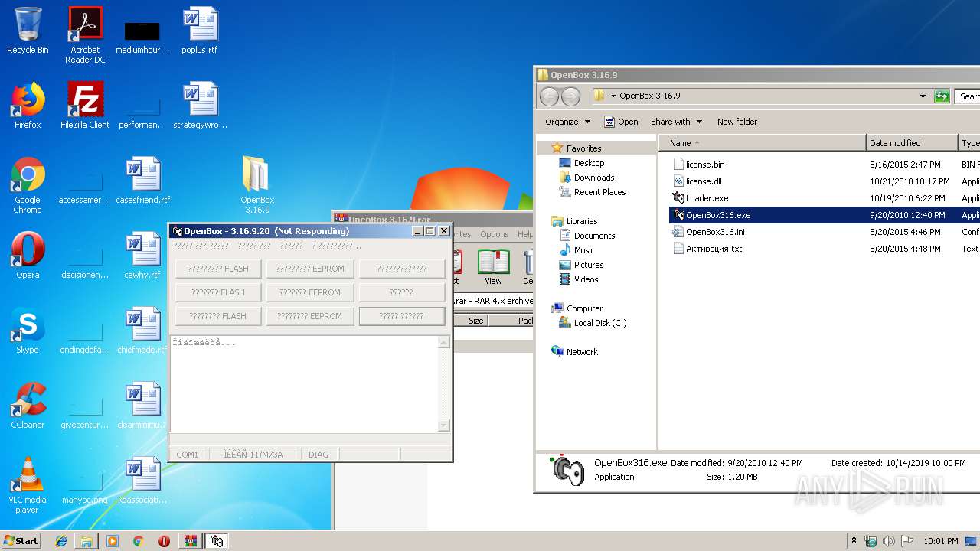Open FileZilla Client desktop shortcut
Image resolution: width=980 pixels, height=551 pixels.
point(85,106)
